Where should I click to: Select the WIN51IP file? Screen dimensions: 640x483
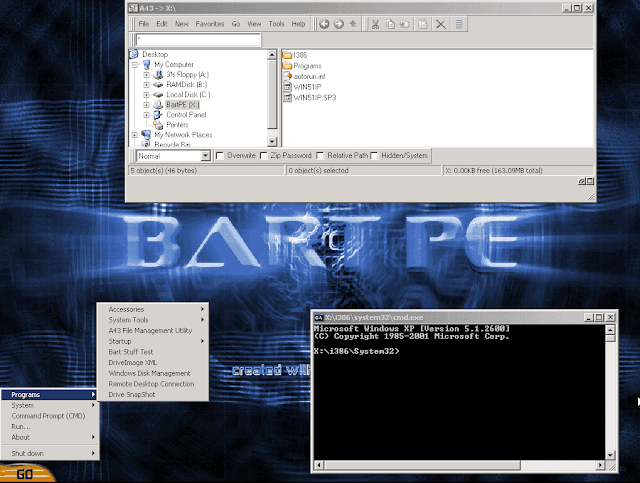pyautogui.click(x=302, y=87)
